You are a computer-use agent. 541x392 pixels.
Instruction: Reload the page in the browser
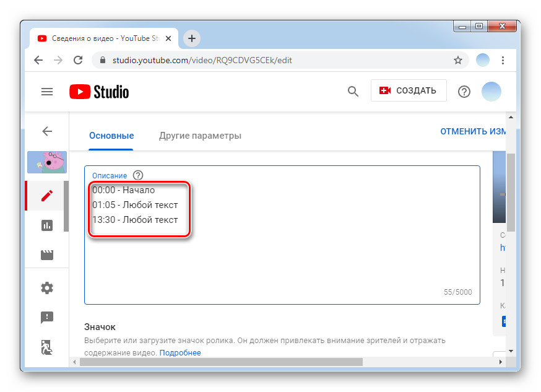(78, 60)
